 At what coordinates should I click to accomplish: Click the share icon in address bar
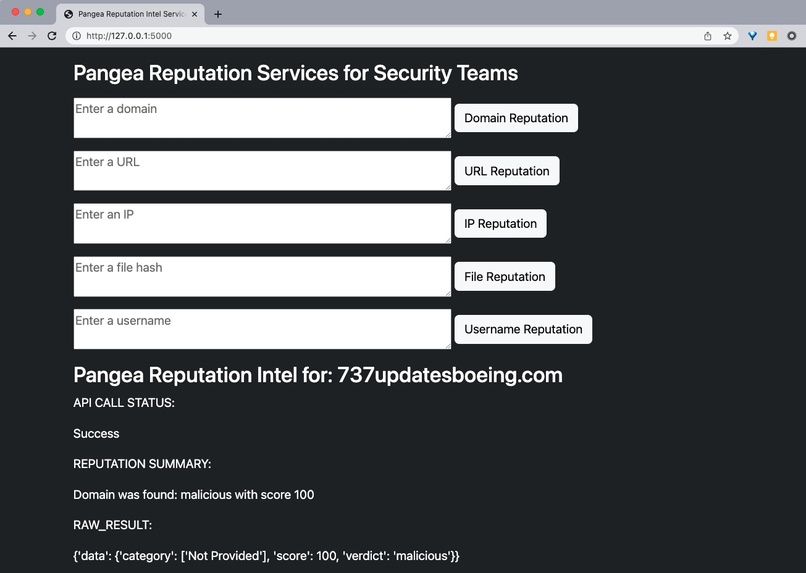tap(708, 36)
